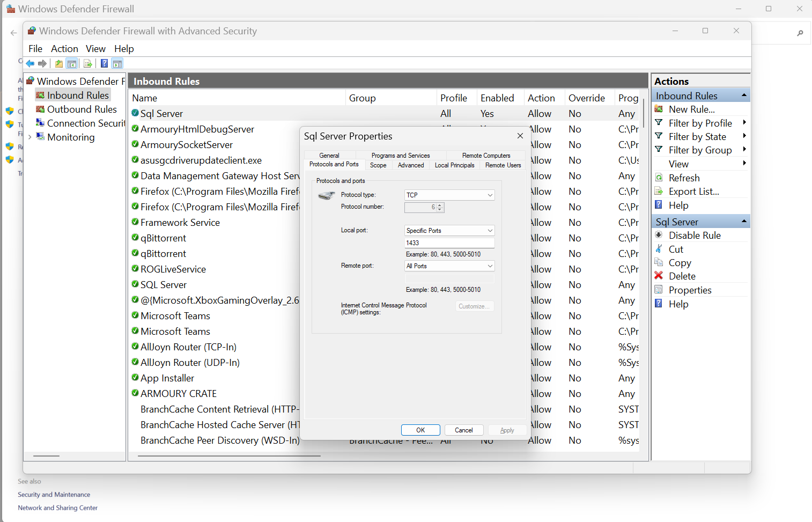The height and width of the screenshot is (522, 812).
Task: Click the Disable Rule icon
Action: coord(659,235)
